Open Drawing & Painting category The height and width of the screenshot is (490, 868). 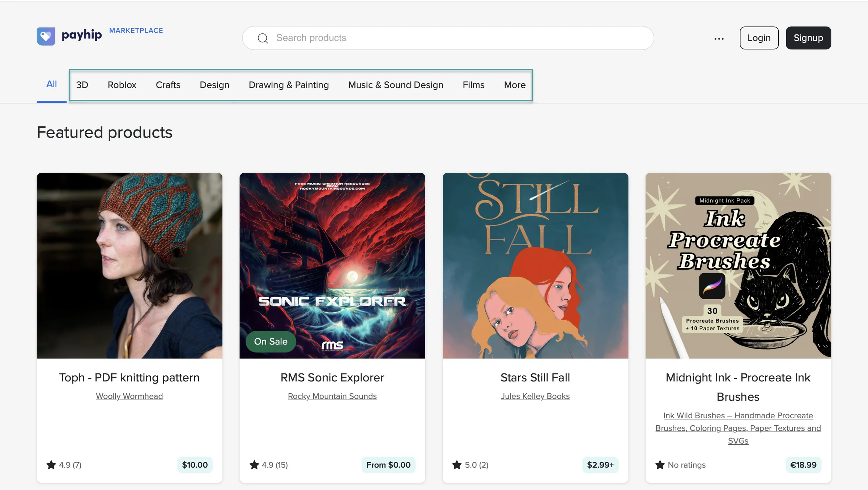(x=289, y=85)
